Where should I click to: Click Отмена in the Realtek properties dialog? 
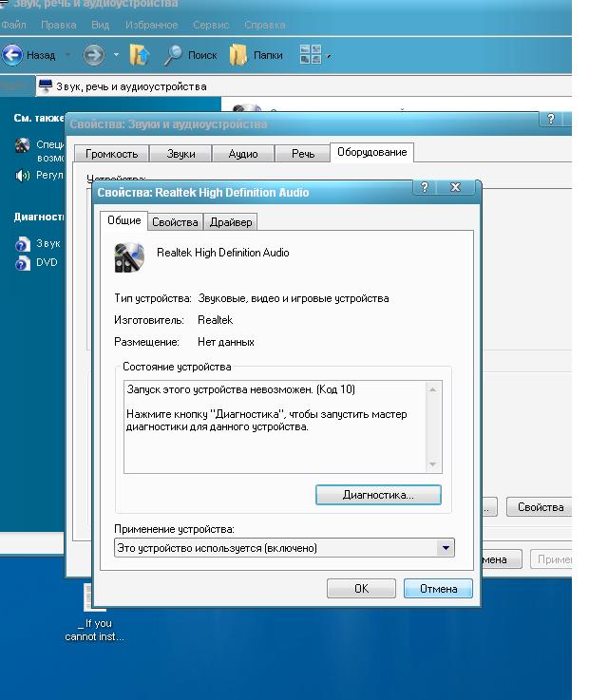[438, 588]
